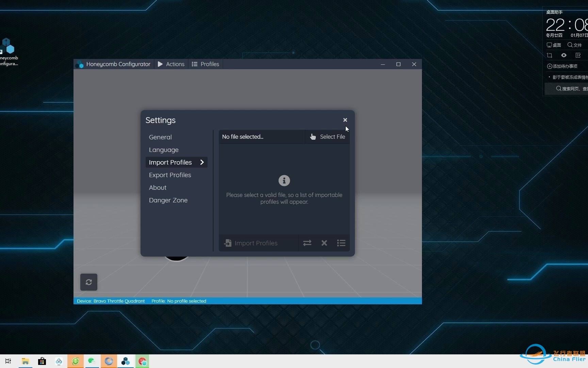This screenshot has width=588, height=368.
Task: Click the refresh icon button at bottom-left
Action: 89,282
